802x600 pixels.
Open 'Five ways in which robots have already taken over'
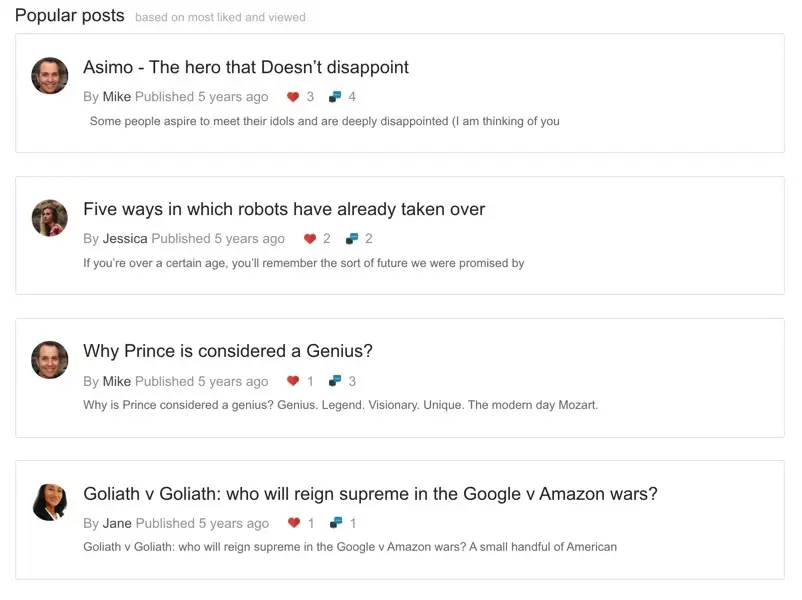(284, 210)
